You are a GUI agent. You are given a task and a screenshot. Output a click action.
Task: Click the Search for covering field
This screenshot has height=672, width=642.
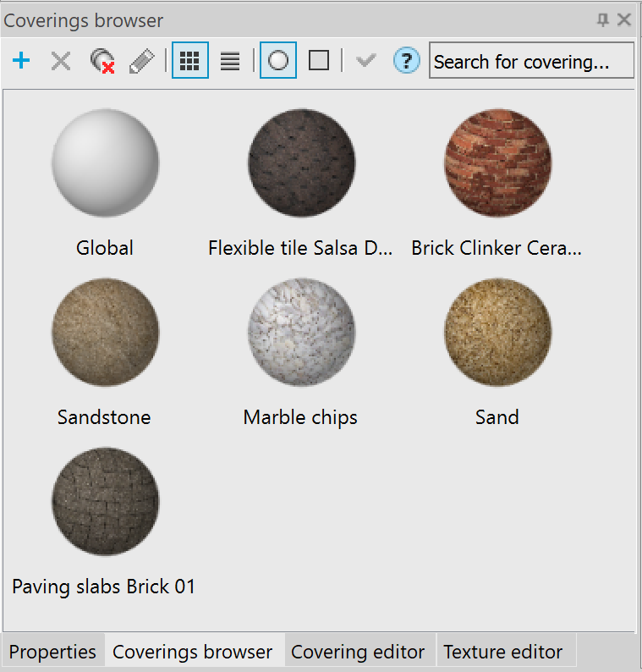[531, 62]
